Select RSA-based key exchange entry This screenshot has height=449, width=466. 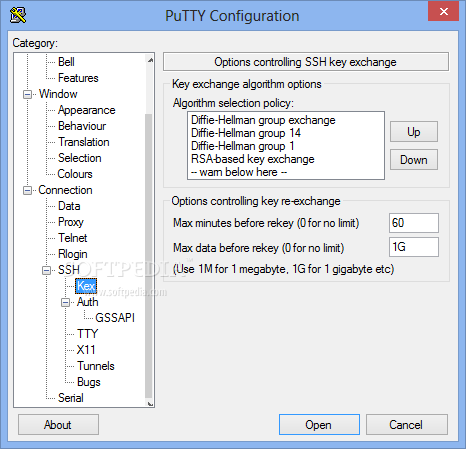286,159
